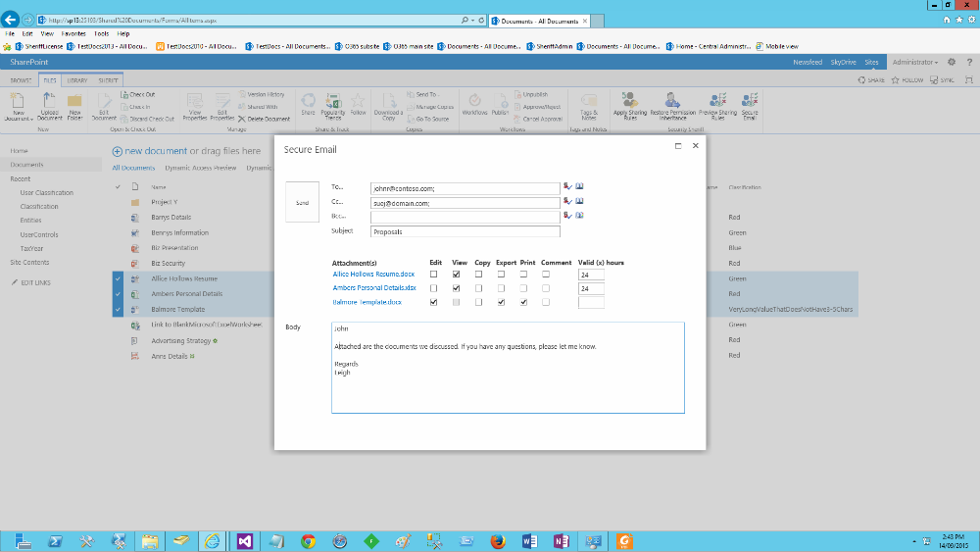The height and width of the screenshot is (552, 980).
Task: Open the Alice Hollows Resume.docx attachment link
Action: (373, 274)
